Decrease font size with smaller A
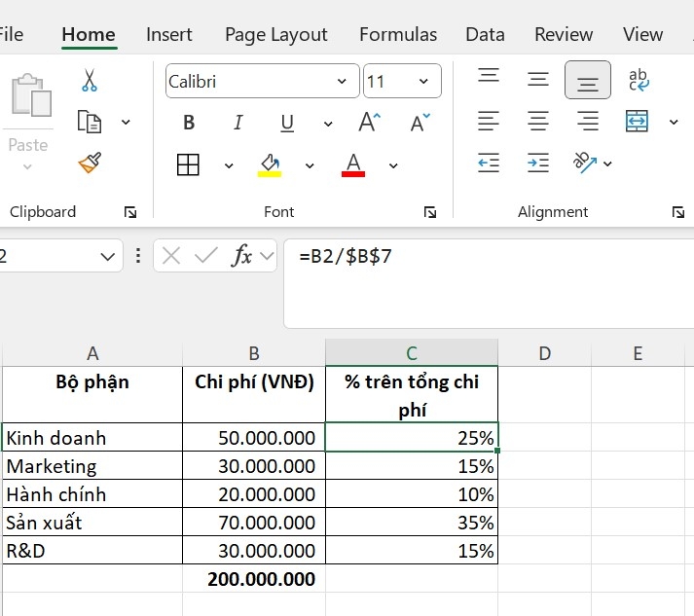This screenshot has width=694, height=616. pos(420,123)
